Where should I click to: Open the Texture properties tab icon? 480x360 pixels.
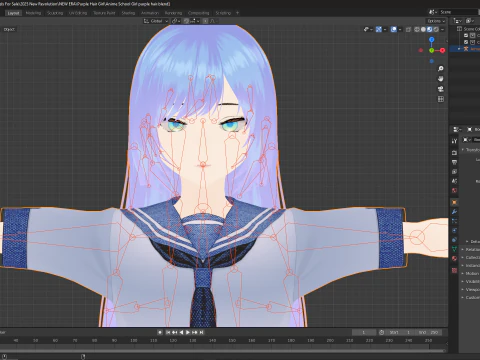tap(454, 270)
